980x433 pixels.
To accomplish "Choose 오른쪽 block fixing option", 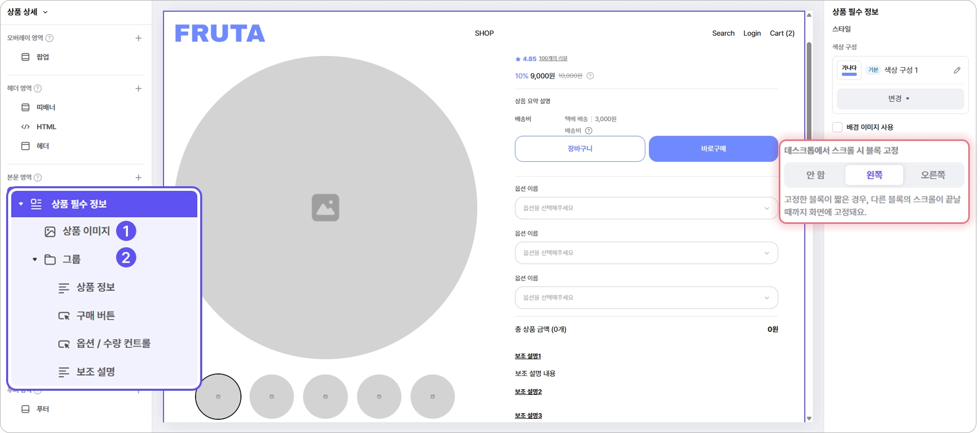I will (x=933, y=175).
